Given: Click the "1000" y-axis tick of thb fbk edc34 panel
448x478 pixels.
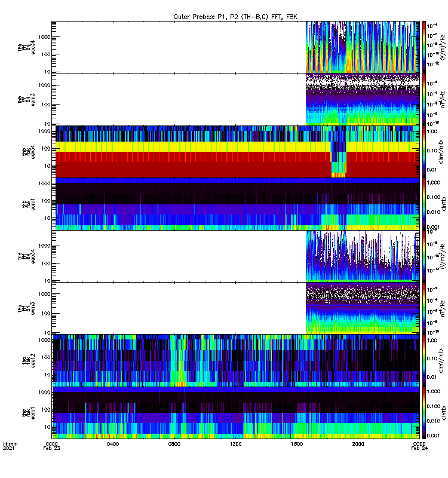Looking at the screenshot, I should 44,131.
